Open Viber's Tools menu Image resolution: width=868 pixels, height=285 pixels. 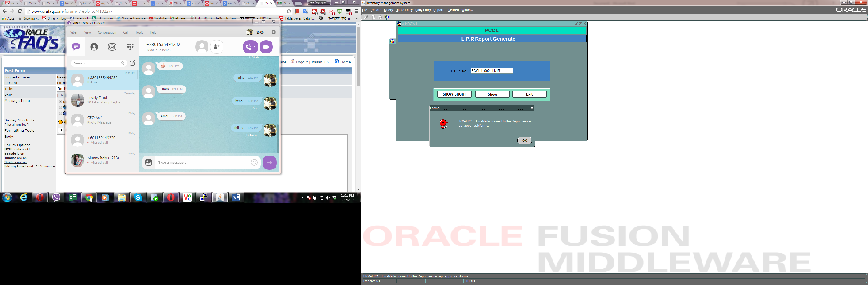tap(139, 33)
